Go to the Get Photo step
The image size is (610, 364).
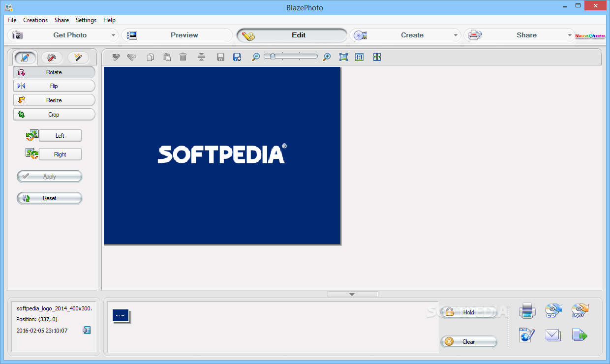62,35
